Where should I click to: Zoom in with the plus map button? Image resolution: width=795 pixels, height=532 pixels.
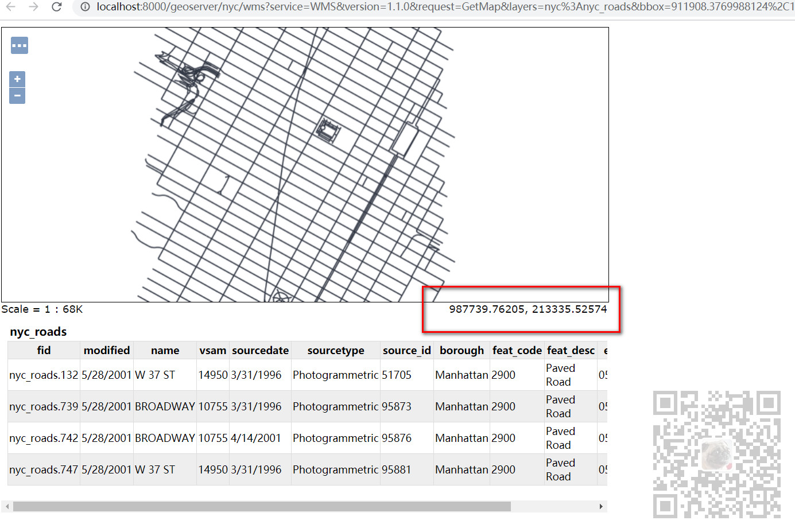coord(17,79)
